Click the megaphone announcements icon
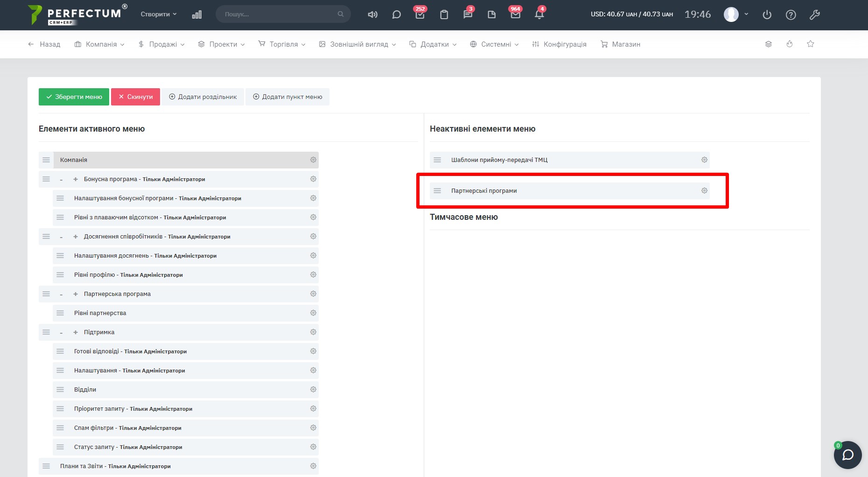Viewport: 868px width, 477px height. tap(372, 14)
